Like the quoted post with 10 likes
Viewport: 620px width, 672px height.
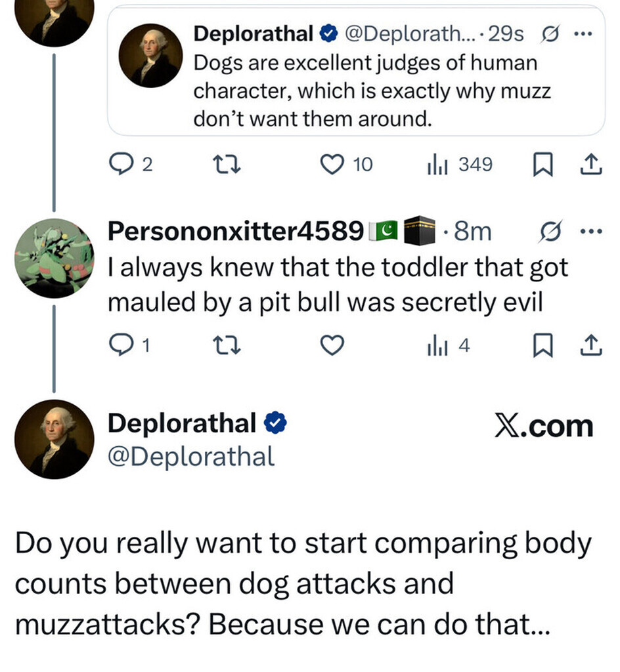(332, 165)
